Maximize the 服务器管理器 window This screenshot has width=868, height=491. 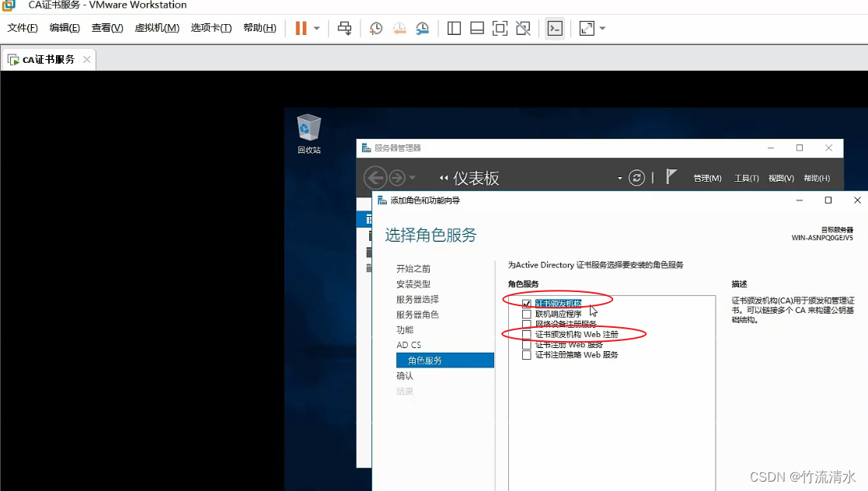pyautogui.click(x=800, y=148)
